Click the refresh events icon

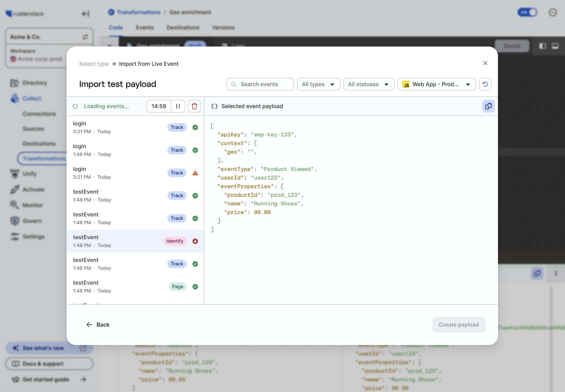tap(485, 84)
